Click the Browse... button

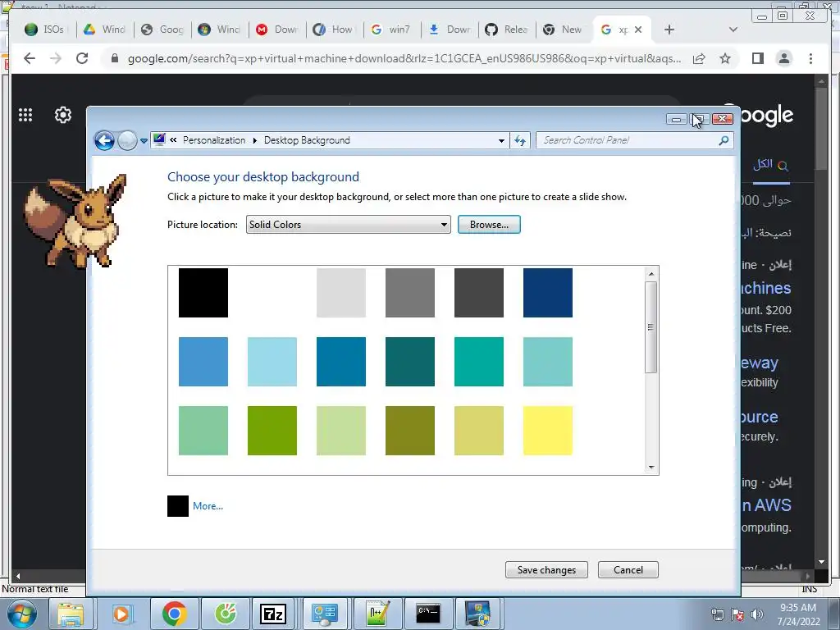(x=489, y=225)
